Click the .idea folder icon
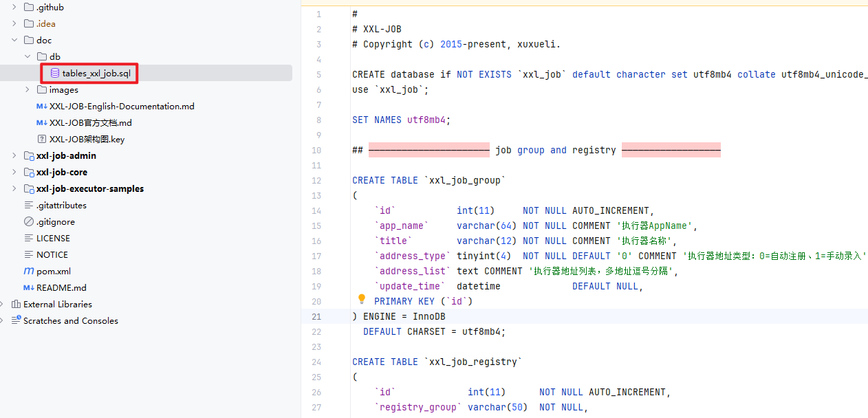The image size is (868, 418). point(28,23)
